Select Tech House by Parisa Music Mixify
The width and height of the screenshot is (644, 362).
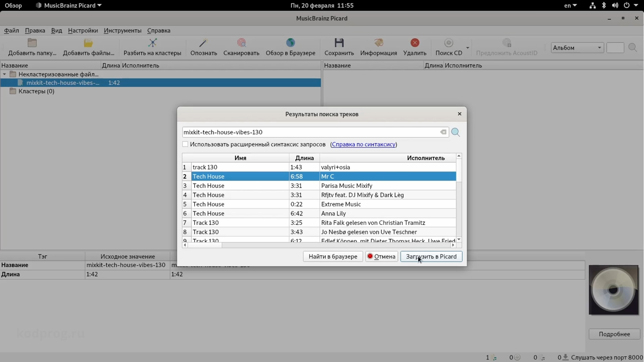[x=319, y=185]
